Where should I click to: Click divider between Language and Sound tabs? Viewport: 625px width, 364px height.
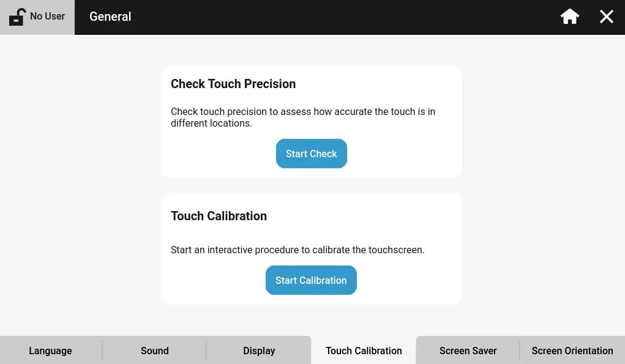click(x=102, y=351)
